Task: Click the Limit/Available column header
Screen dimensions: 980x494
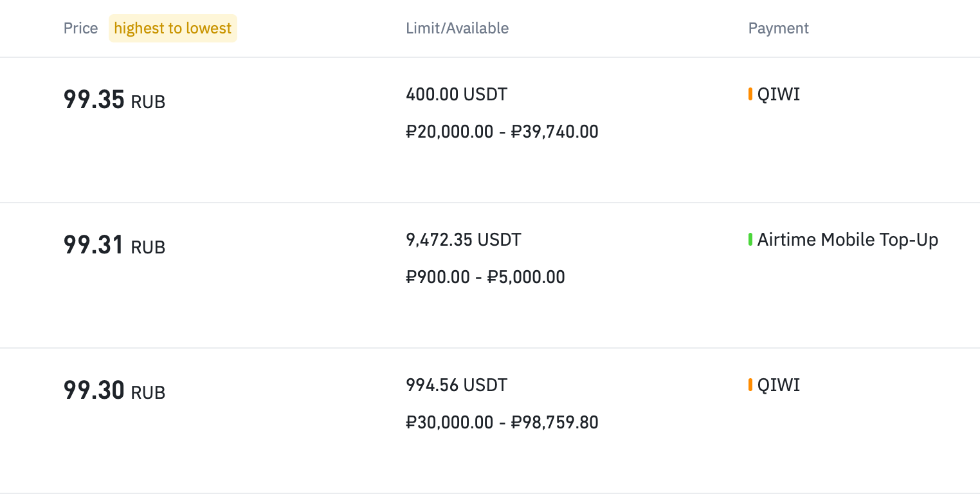Action: point(457,28)
